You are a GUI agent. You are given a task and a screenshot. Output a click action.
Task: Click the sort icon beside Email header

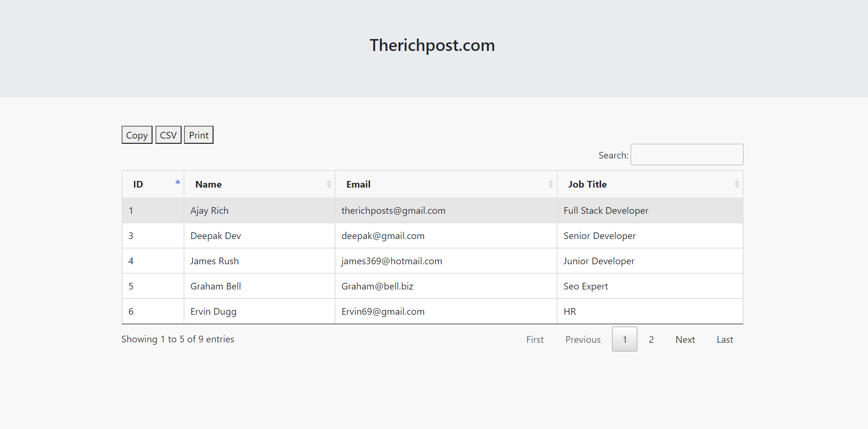coord(551,184)
